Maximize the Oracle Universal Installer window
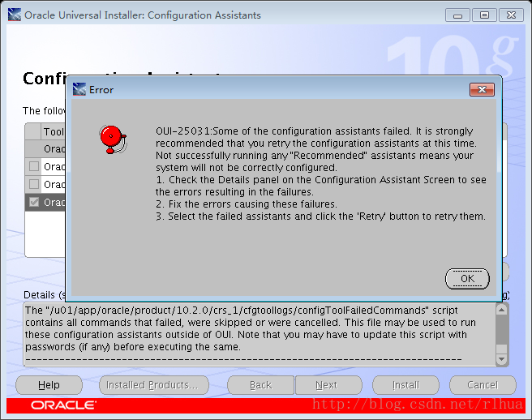532x420 pixels. [484, 15]
